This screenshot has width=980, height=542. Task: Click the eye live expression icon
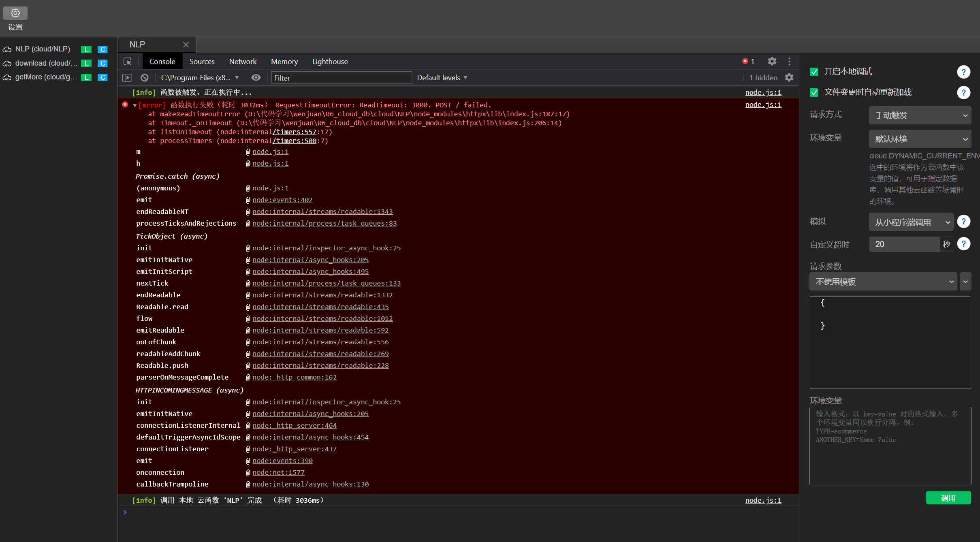point(256,78)
